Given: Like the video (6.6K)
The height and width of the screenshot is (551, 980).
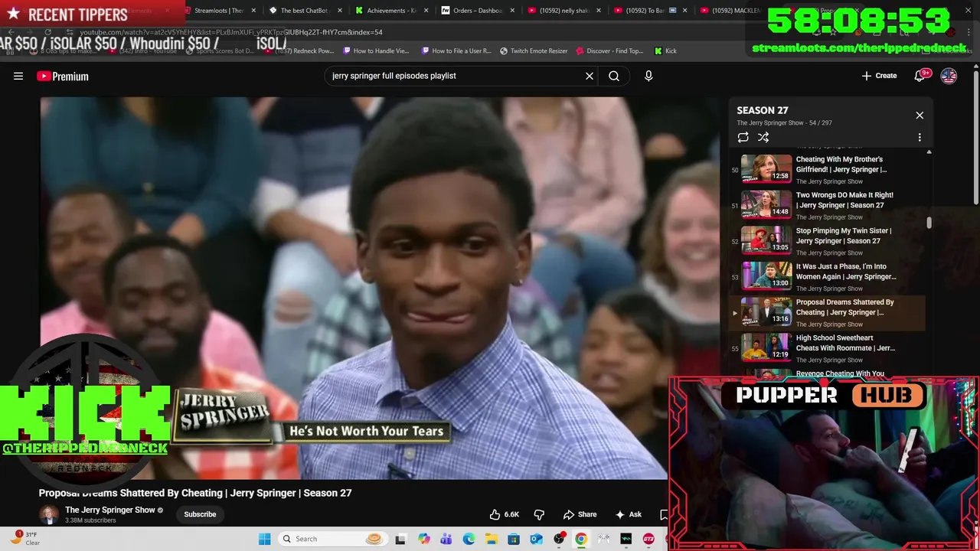Looking at the screenshot, I should pos(505,514).
